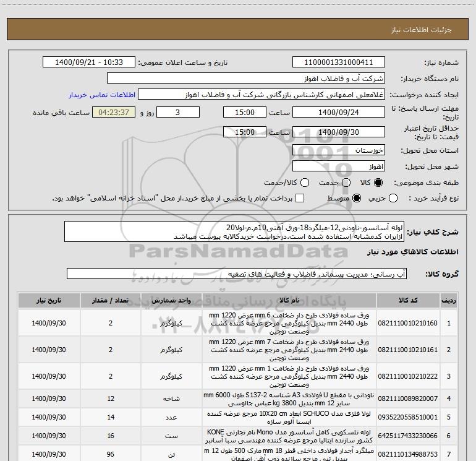Click quantity 16 in row 6
This screenshot has height=461, width=476.
(x=111, y=436)
